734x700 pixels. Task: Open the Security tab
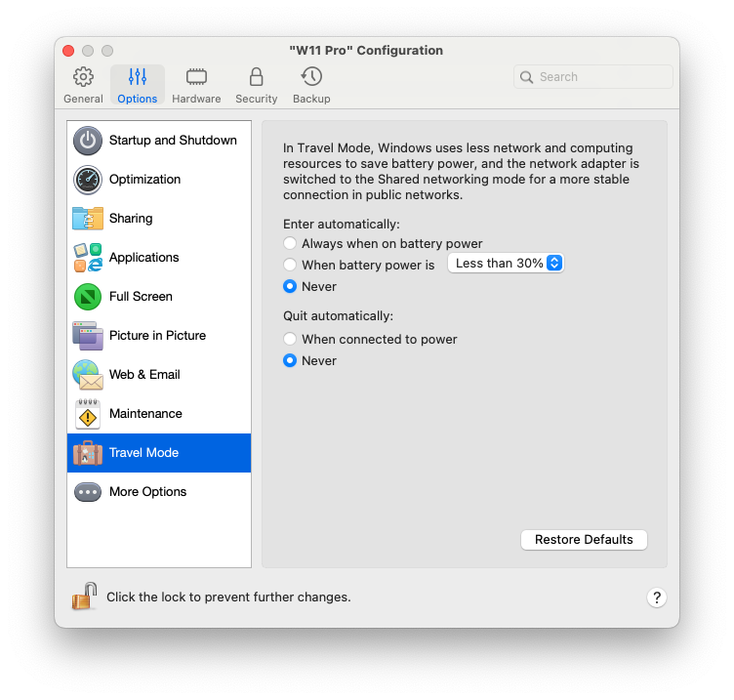point(256,86)
